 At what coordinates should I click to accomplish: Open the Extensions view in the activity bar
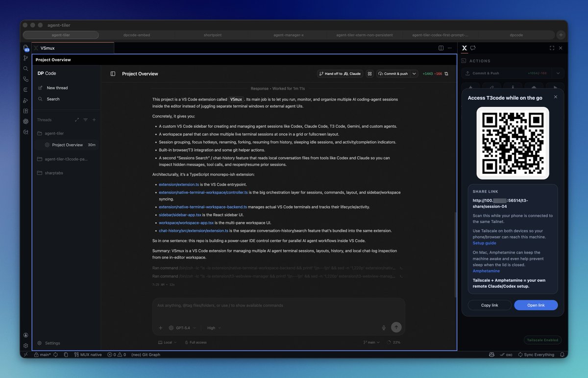(26, 111)
